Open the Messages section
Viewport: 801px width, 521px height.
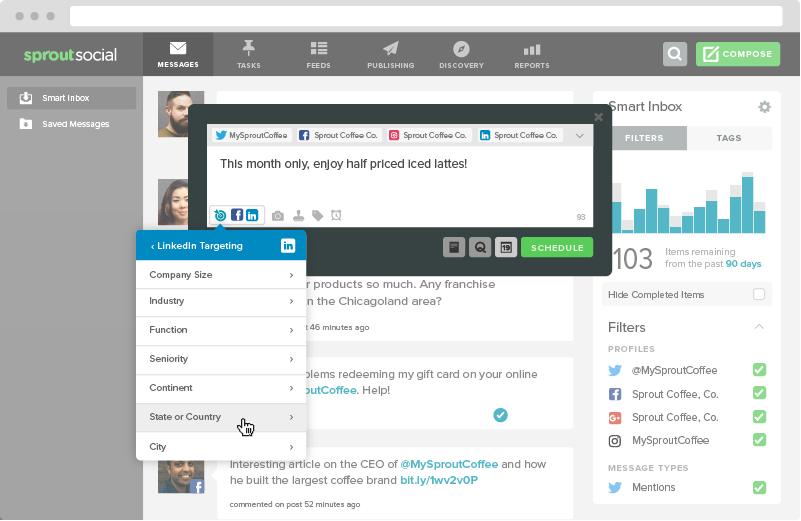pyautogui.click(x=178, y=54)
